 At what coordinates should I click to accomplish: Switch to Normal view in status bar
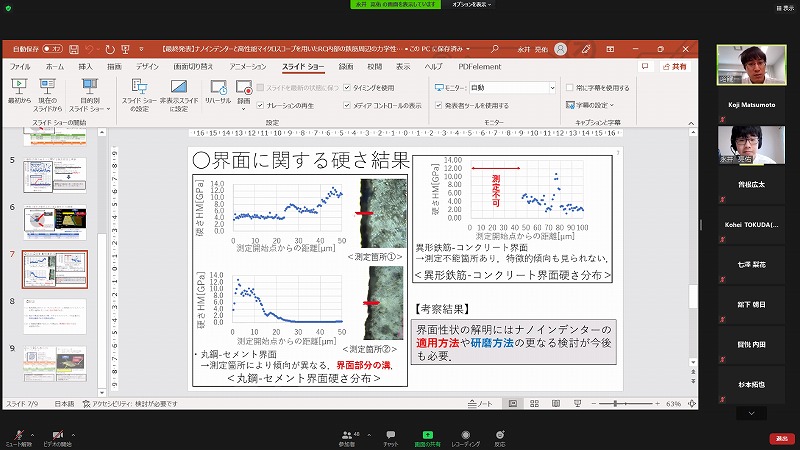(x=513, y=404)
